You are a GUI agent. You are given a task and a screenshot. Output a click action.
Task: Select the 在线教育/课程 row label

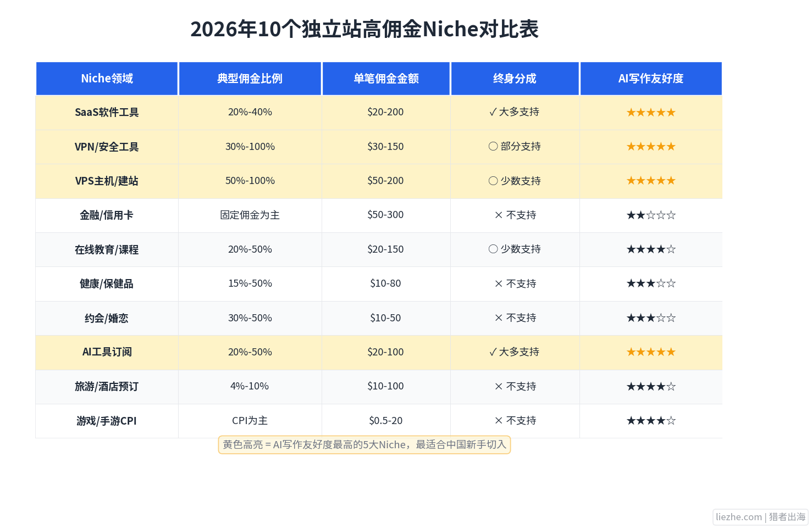tap(107, 249)
